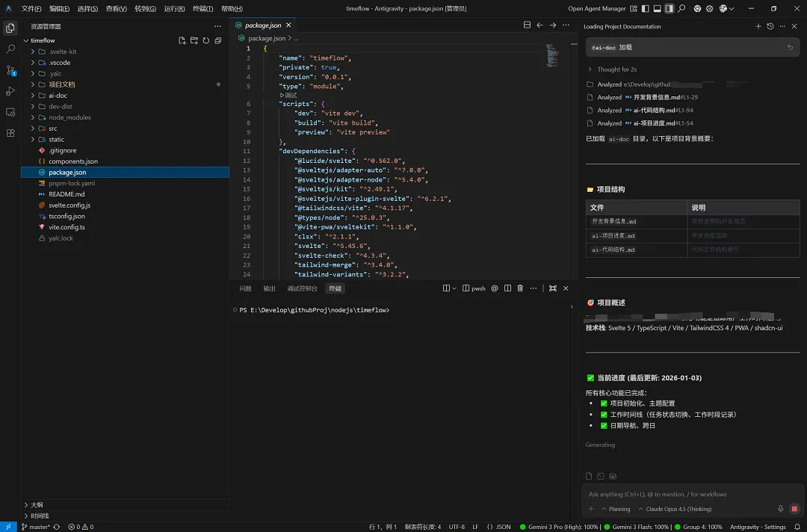
Task: Open past conversations history icon
Action: pyautogui.click(x=770, y=26)
